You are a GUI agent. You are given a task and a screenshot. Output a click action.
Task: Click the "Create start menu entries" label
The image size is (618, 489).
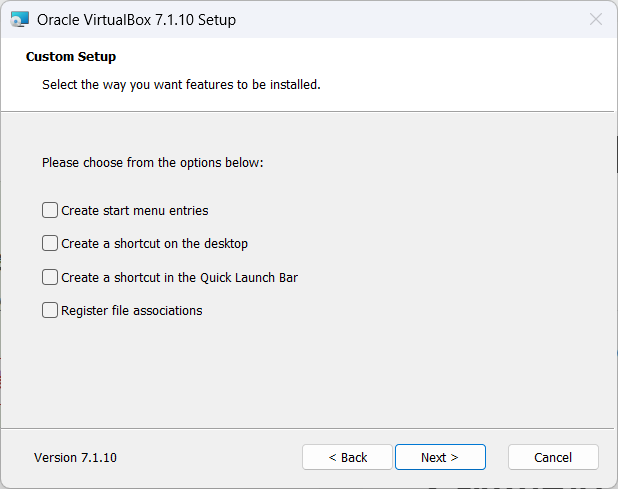point(135,211)
